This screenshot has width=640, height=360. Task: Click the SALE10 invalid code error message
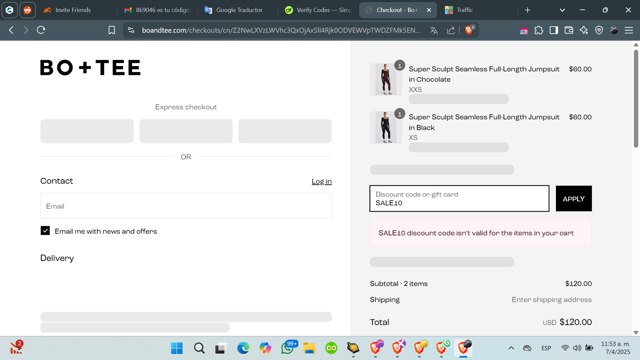[x=480, y=233]
